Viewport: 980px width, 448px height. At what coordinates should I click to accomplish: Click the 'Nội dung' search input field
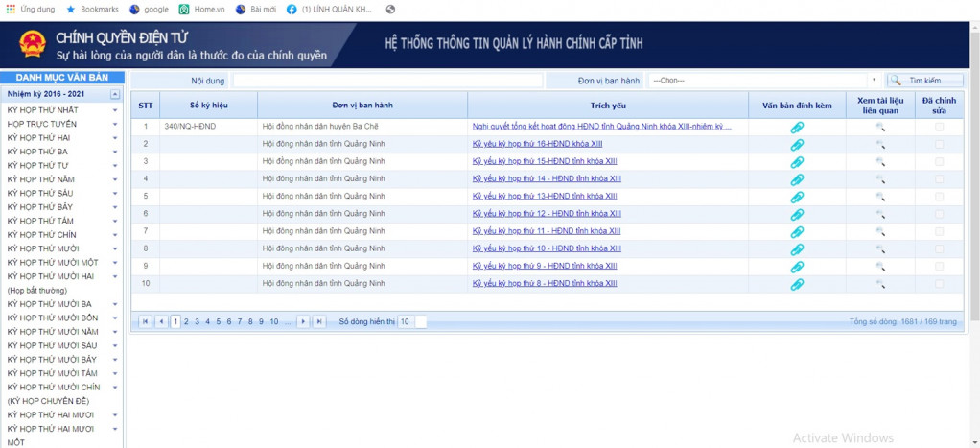pos(387,81)
